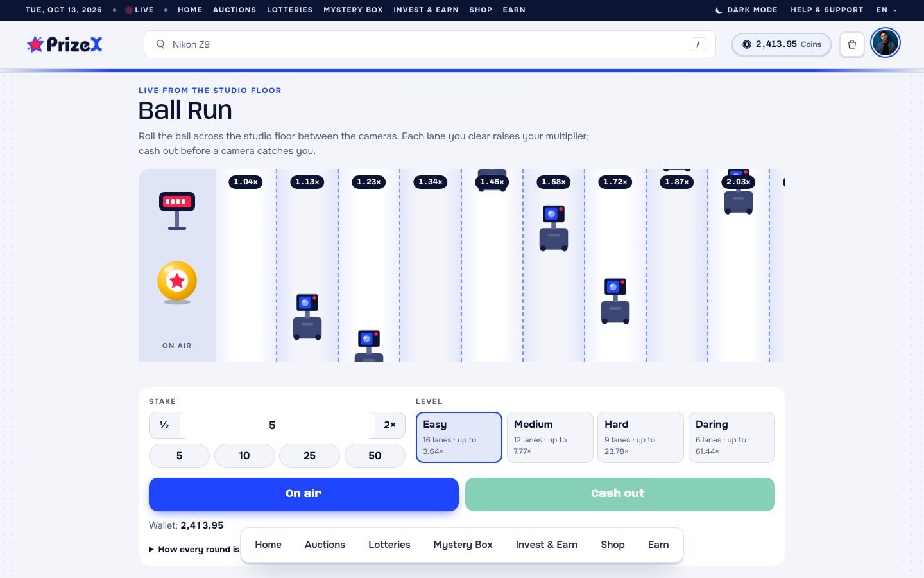Screen dimensions: 924x578
Task: Select the Medium difficulty level
Action: pos(550,437)
